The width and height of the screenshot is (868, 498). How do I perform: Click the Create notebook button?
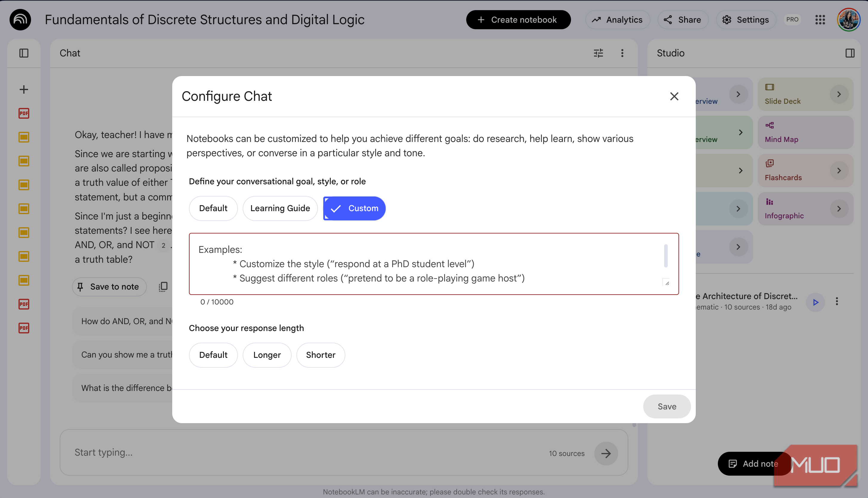coord(518,19)
